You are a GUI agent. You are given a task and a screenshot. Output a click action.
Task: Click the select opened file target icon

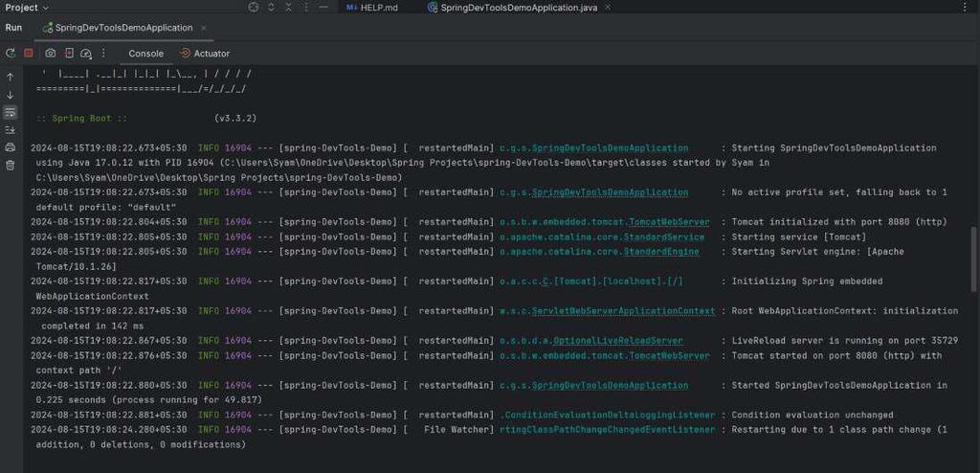click(x=253, y=8)
